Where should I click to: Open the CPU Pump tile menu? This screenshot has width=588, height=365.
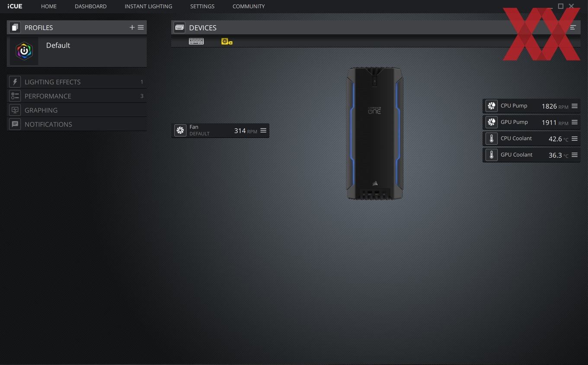point(575,106)
